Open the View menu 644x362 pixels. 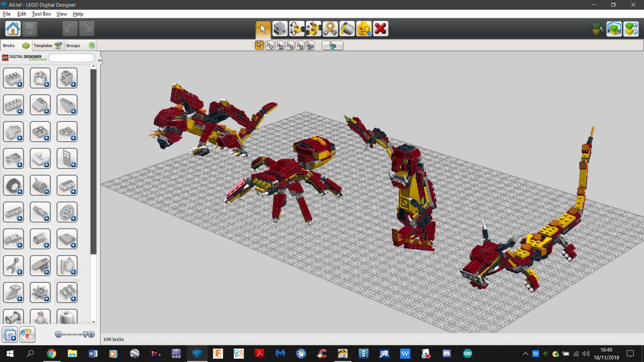pyautogui.click(x=62, y=14)
